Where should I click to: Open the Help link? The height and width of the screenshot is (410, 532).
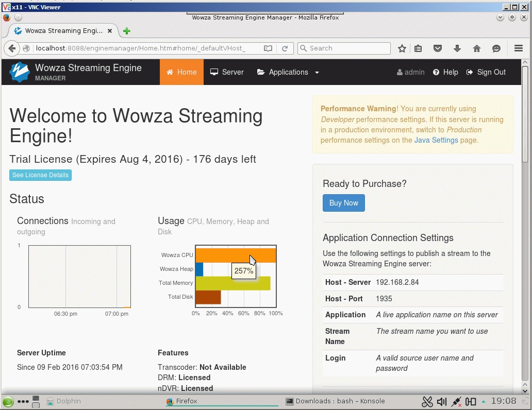coord(445,72)
